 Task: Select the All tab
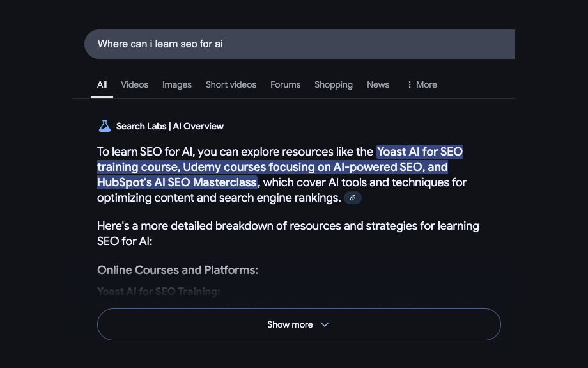pyautogui.click(x=102, y=85)
